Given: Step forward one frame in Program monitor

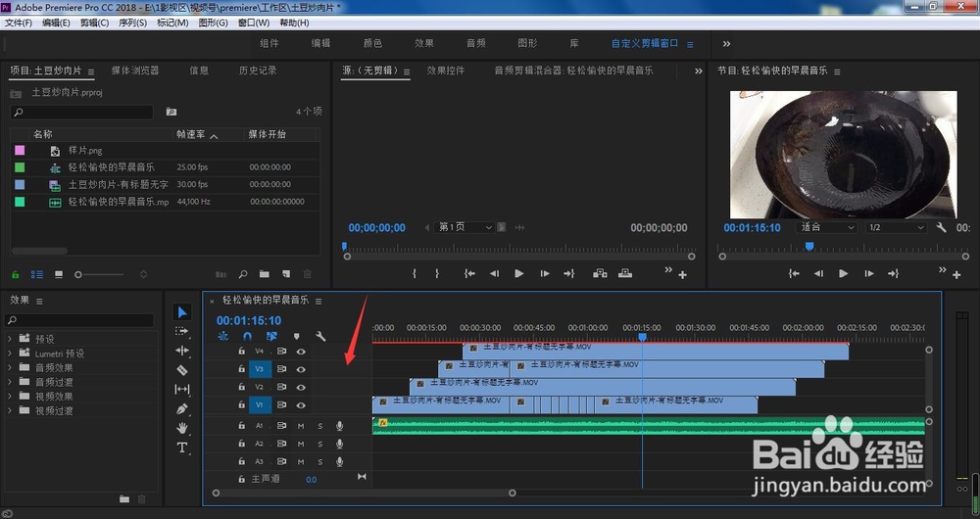Looking at the screenshot, I should pos(868,273).
